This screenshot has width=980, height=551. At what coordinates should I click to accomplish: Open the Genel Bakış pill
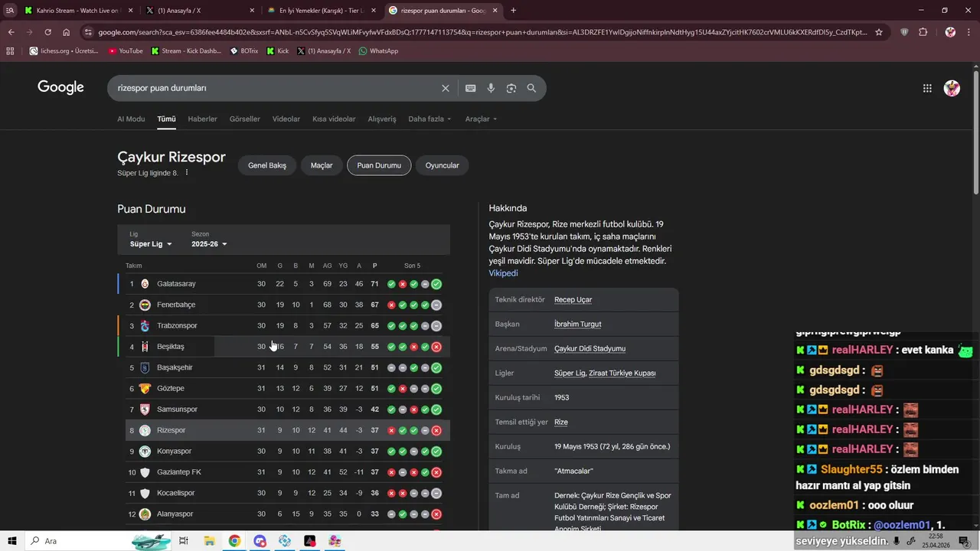click(267, 165)
